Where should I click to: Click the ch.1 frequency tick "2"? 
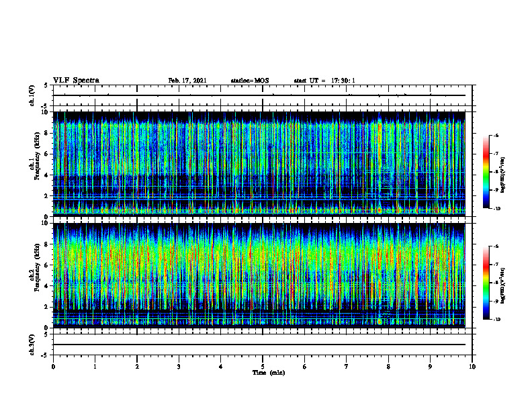(x=47, y=195)
